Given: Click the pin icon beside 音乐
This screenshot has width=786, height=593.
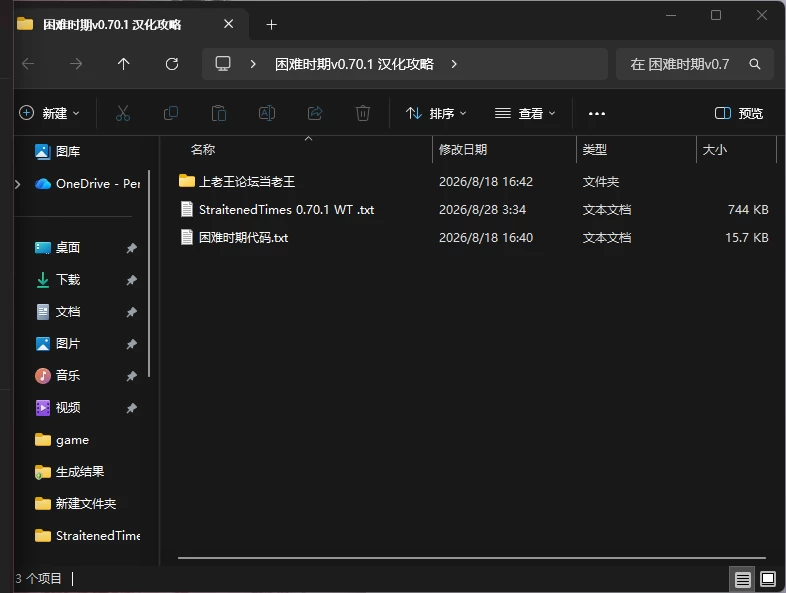Looking at the screenshot, I should (131, 376).
